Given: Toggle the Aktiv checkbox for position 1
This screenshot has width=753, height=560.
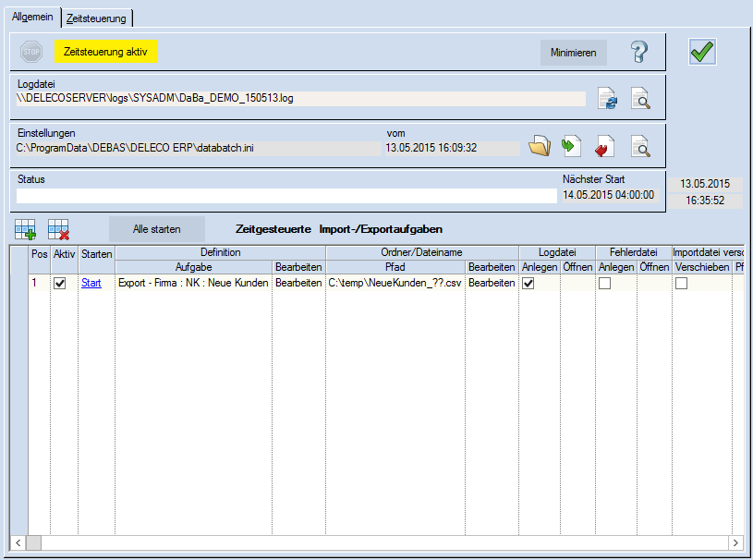Looking at the screenshot, I should (x=60, y=284).
